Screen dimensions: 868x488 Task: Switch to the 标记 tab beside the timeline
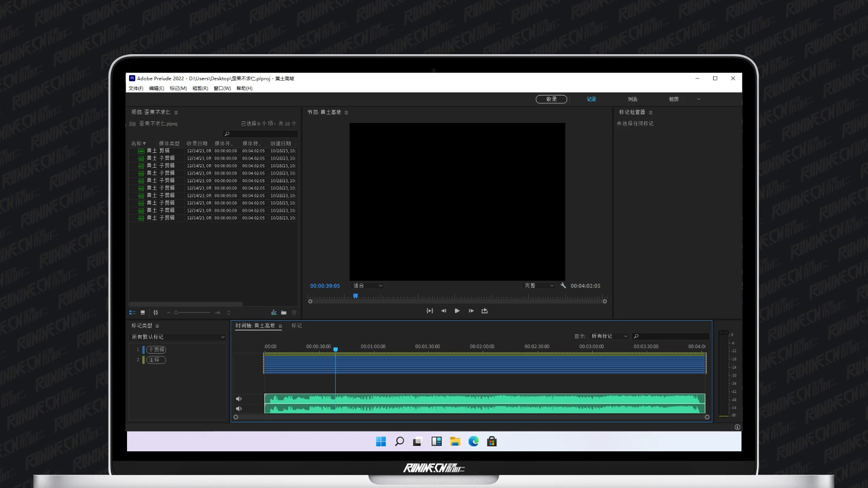tap(296, 326)
